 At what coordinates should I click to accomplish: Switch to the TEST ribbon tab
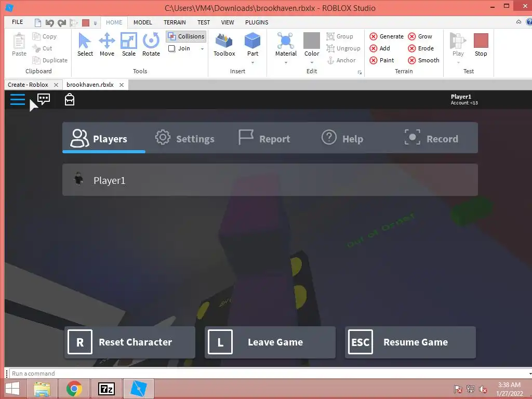pyautogui.click(x=204, y=22)
